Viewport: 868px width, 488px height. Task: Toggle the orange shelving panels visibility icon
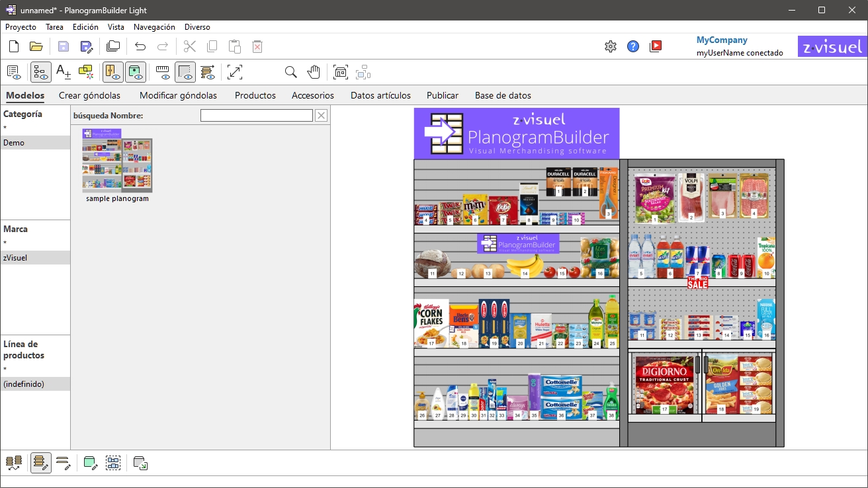[x=113, y=72]
